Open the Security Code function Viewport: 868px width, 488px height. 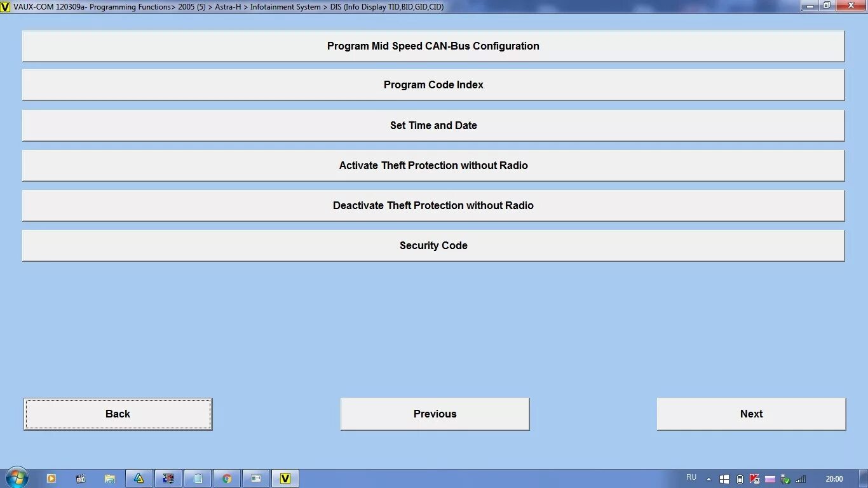(x=433, y=245)
